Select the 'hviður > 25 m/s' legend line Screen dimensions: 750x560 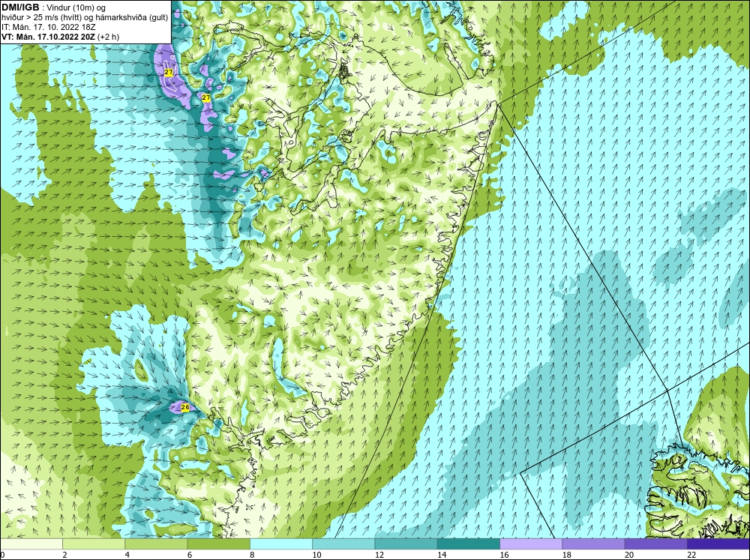pos(85,17)
